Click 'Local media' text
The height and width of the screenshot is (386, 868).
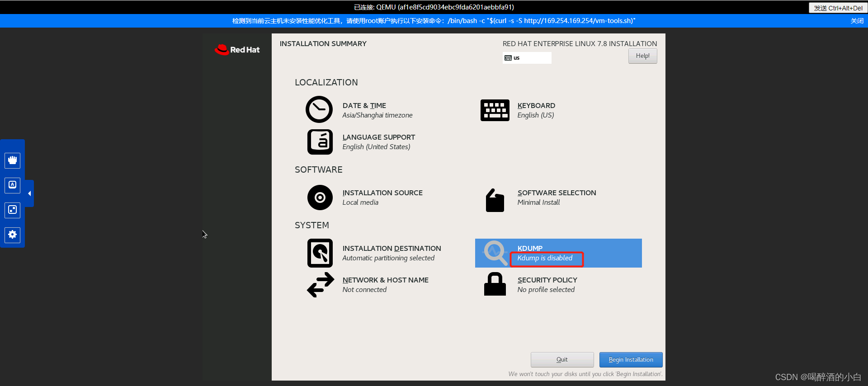[x=360, y=202]
